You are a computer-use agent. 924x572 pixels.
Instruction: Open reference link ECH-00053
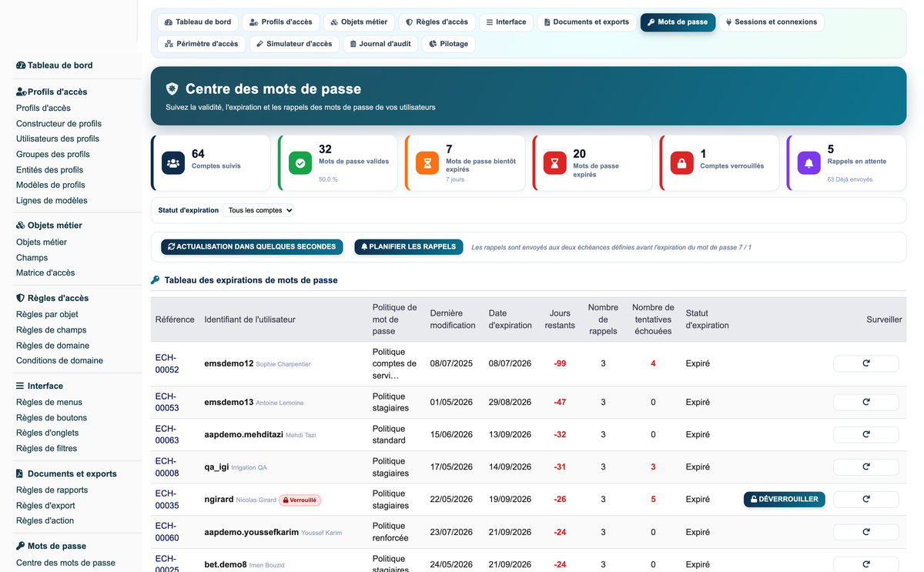[x=167, y=402]
